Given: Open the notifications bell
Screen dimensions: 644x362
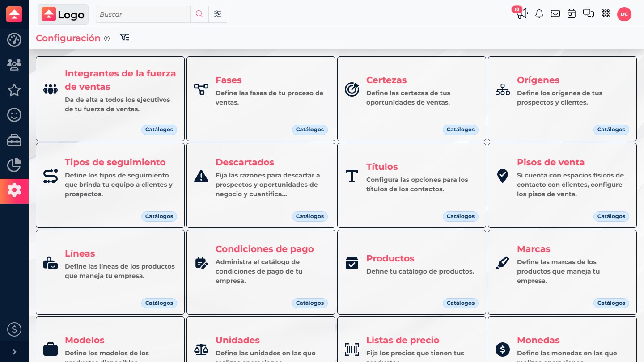Looking at the screenshot, I should pyautogui.click(x=539, y=14).
